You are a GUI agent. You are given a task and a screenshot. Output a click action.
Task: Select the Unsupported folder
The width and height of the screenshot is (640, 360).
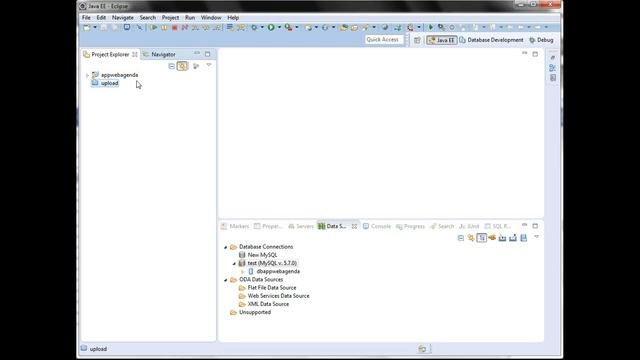(x=255, y=312)
